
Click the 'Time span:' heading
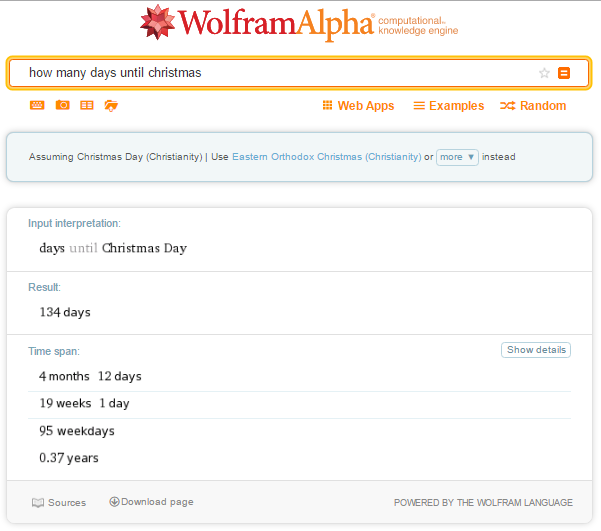[54, 351]
